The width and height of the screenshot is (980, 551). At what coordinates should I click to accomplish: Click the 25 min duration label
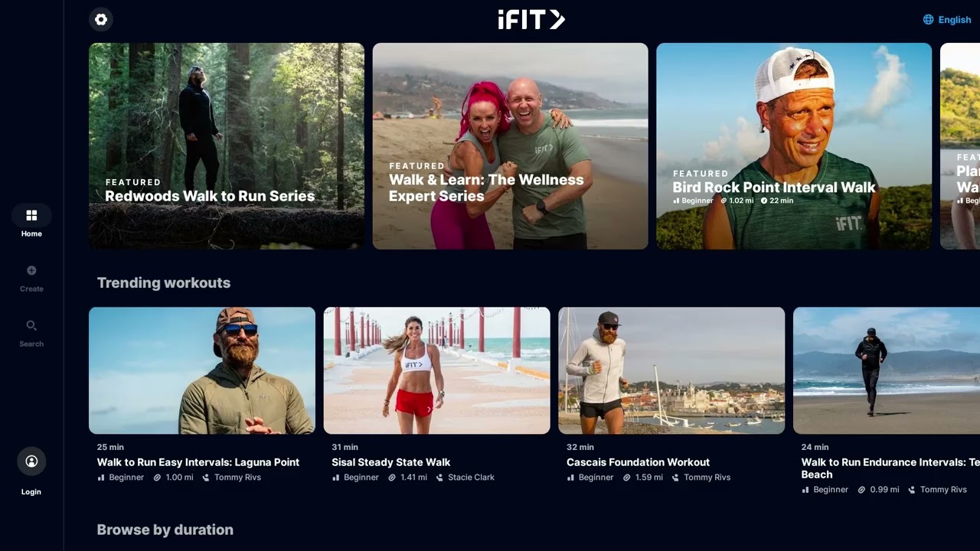(x=110, y=447)
